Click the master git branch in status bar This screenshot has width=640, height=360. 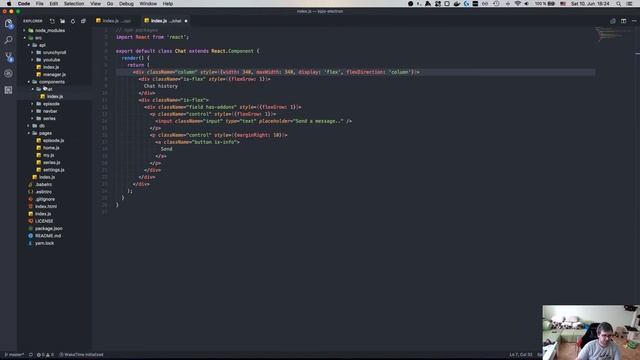pos(14,355)
